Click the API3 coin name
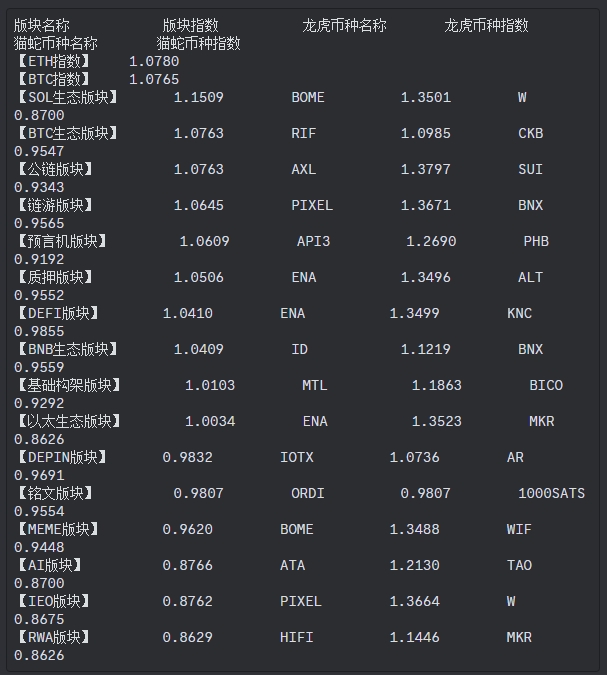The width and height of the screenshot is (607, 675). [x=313, y=241]
